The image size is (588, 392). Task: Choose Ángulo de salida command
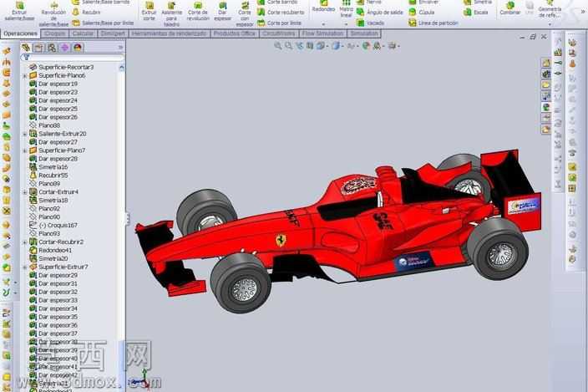click(x=380, y=13)
